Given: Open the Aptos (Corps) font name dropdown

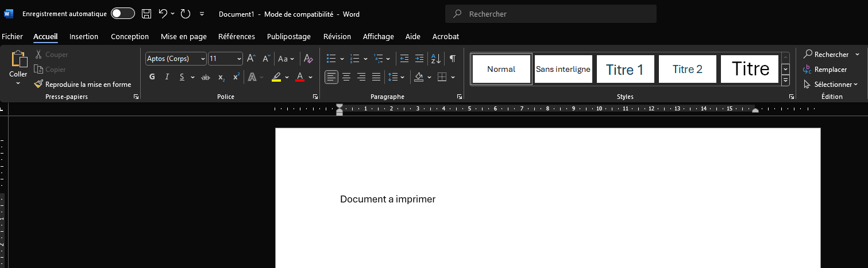Looking at the screenshot, I should 203,59.
